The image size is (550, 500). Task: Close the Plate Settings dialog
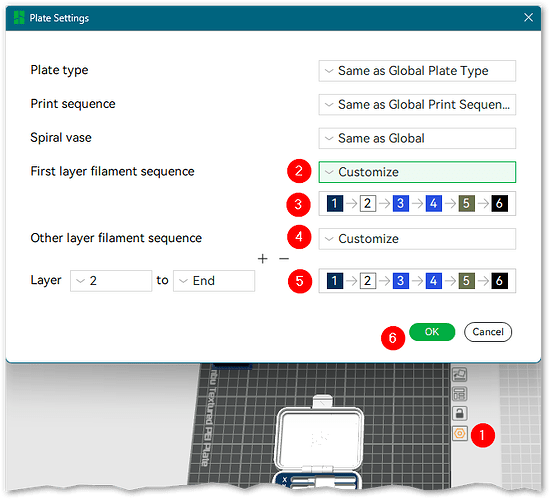click(x=528, y=18)
